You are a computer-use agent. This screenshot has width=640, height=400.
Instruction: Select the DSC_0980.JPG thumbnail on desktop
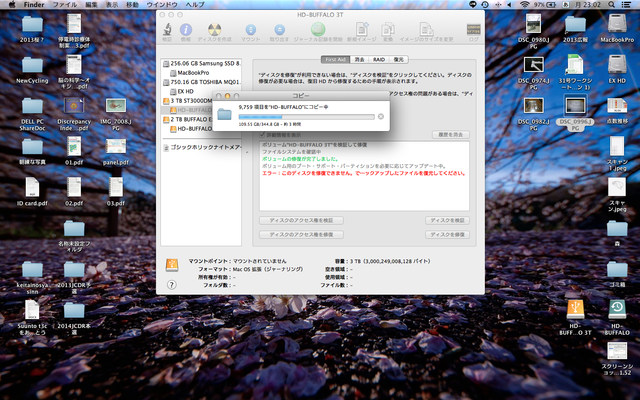pos(533,24)
